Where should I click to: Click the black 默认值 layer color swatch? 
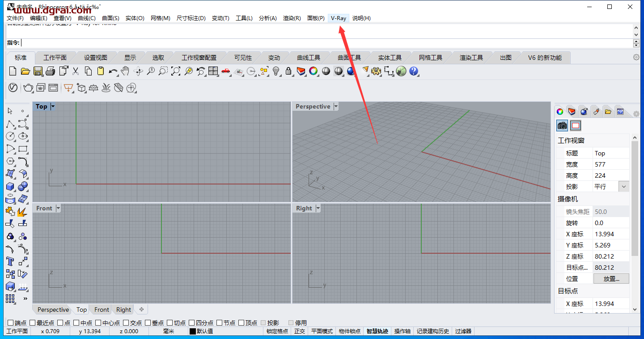(193, 331)
